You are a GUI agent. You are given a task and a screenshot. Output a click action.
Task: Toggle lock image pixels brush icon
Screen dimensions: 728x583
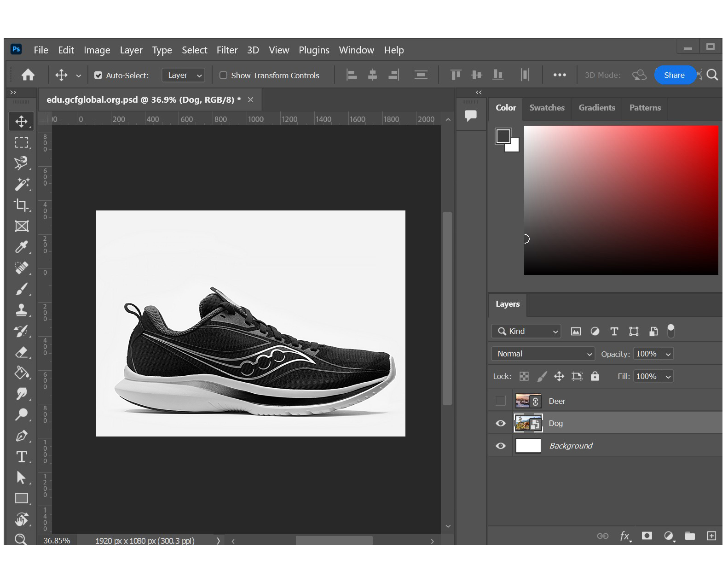pos(542,376)
